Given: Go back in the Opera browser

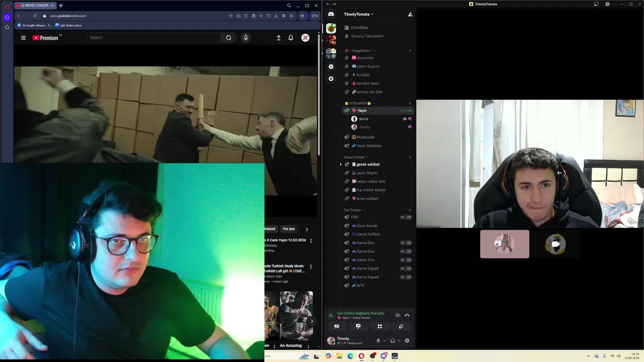Looking at the screenshot, I should tap(19, 16).
